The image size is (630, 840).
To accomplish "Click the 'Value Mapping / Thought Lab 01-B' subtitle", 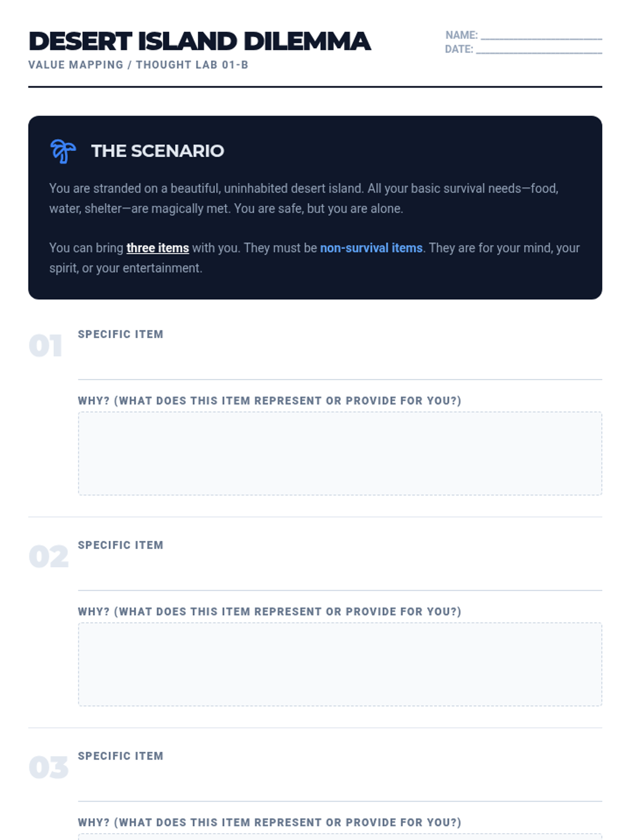I will (x=138, y=65).
